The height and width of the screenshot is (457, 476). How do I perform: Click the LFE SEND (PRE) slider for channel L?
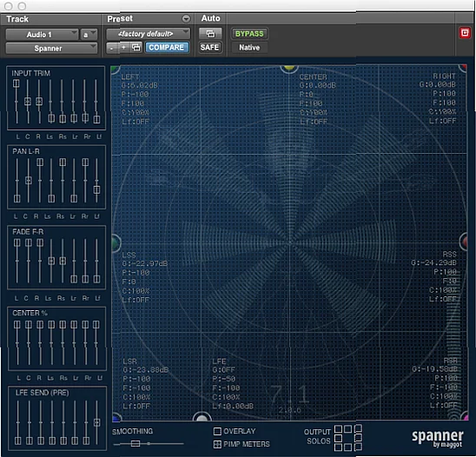point(18,440)
